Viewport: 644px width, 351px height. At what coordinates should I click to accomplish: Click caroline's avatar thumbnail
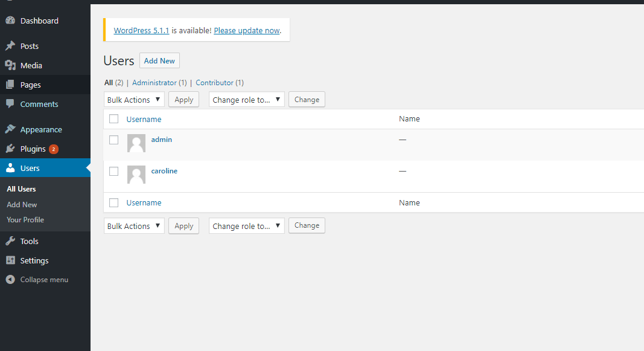[136, 175]
